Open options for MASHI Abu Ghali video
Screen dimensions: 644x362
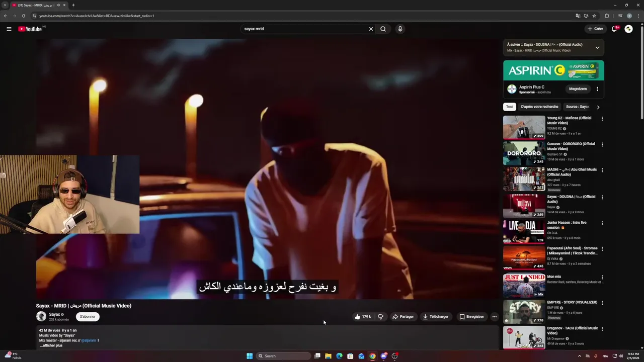pyautogui.click(x=602, y=170)
